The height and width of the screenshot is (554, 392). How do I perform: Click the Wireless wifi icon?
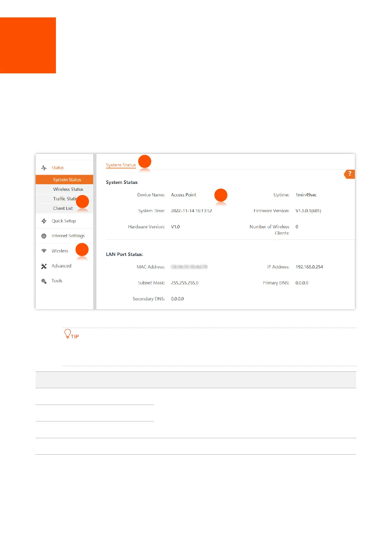point(44,251)
